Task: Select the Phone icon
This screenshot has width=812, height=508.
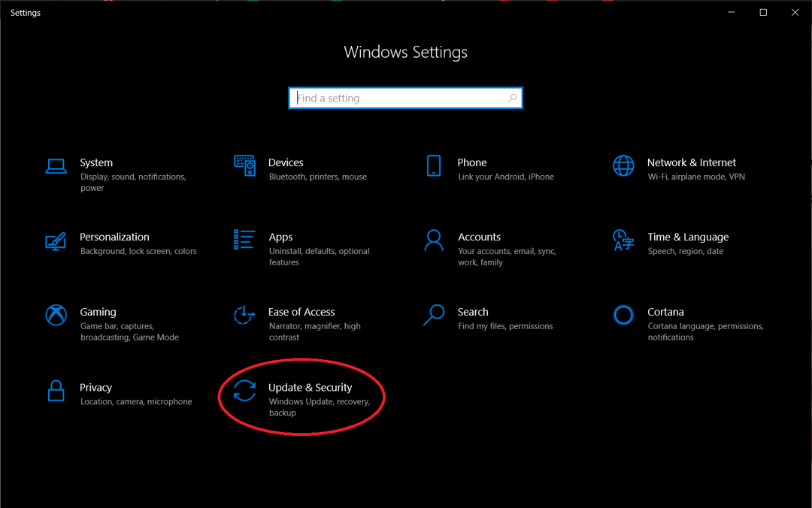Action: 434,165
